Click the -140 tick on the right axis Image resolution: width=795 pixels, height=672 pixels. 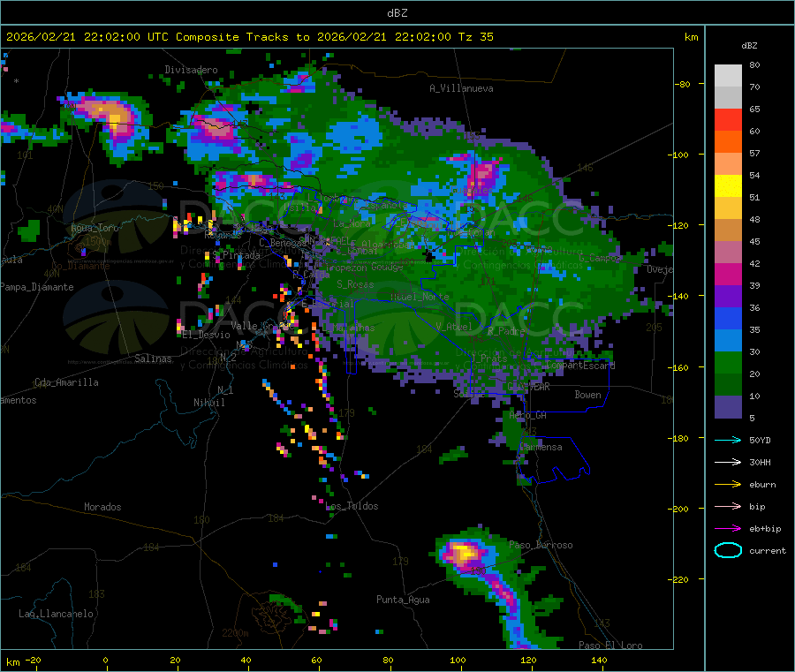680,296
